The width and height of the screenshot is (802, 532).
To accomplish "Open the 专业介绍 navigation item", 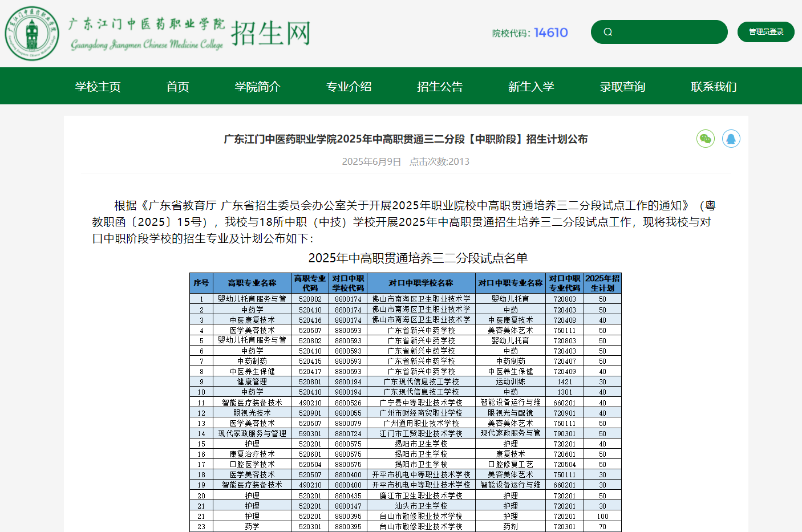I will [349, 86].
